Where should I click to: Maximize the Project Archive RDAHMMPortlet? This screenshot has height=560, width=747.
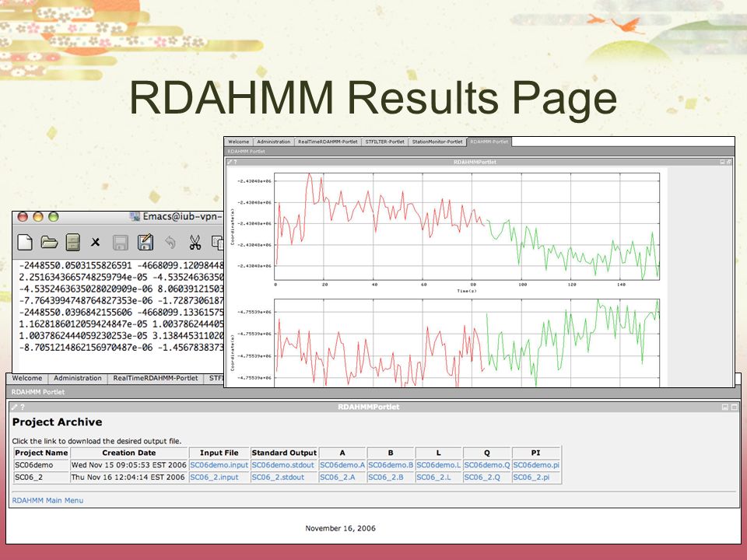point(734,407)
